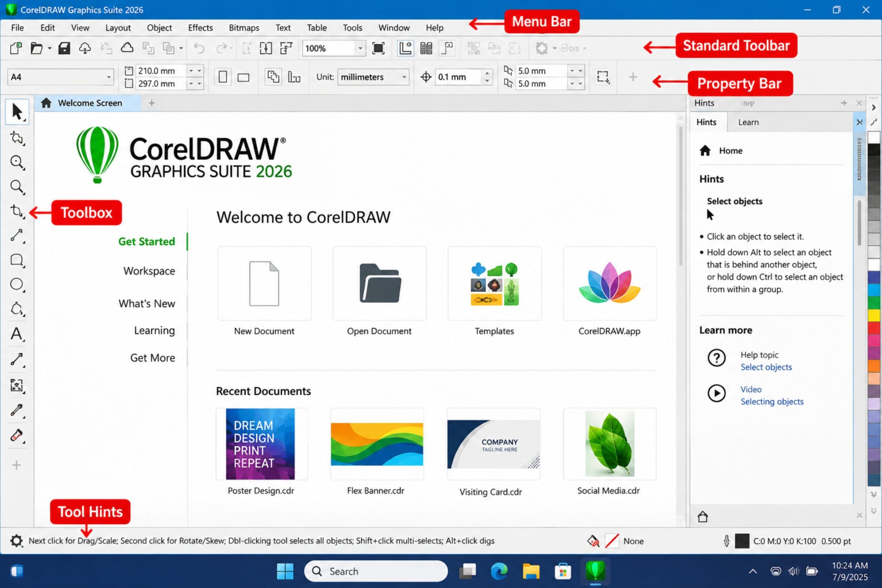Go to What's New section
Screen dimensions: 882x588
click(x=147, y=303)
